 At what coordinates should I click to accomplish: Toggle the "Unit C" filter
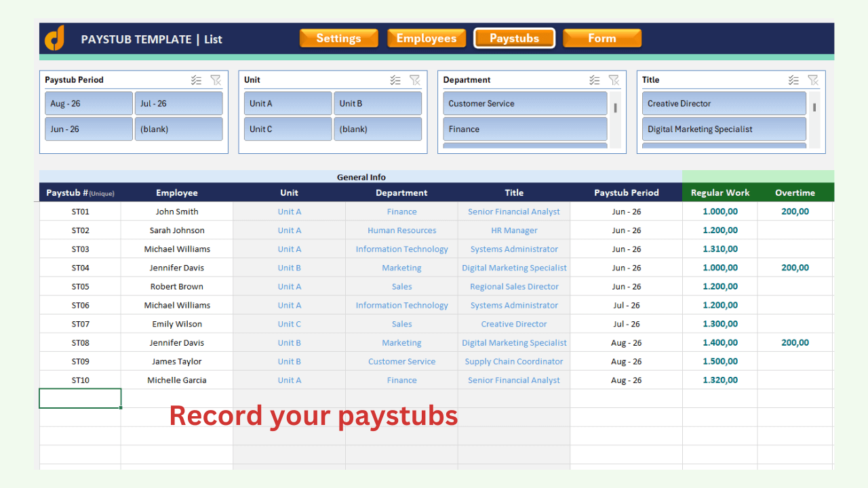coord(288,129)
